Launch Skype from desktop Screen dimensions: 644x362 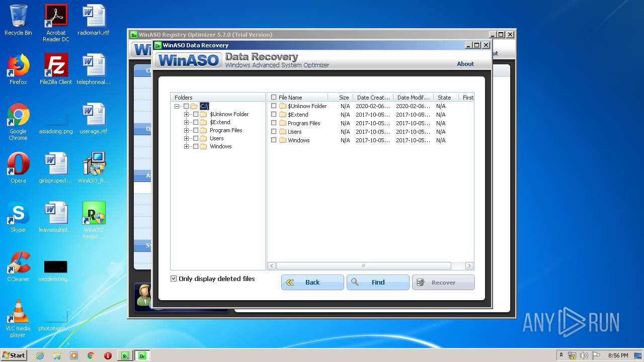click(x=18, y=217)
